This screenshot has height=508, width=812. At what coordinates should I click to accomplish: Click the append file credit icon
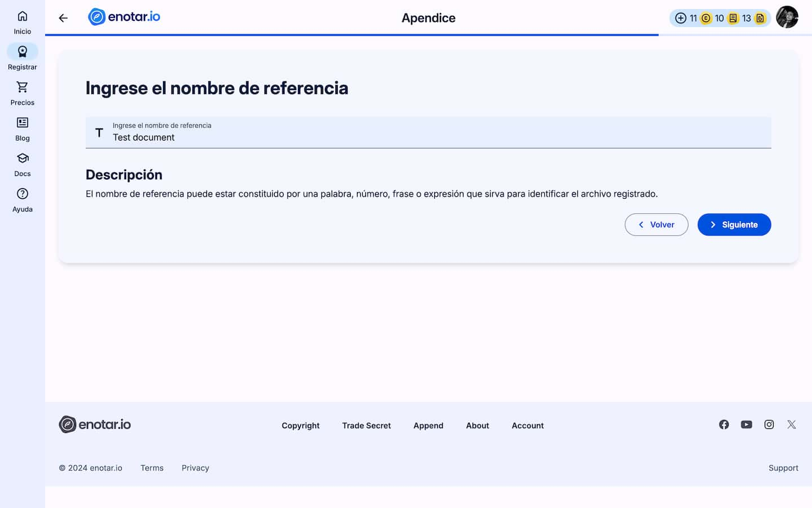[760, 18]
